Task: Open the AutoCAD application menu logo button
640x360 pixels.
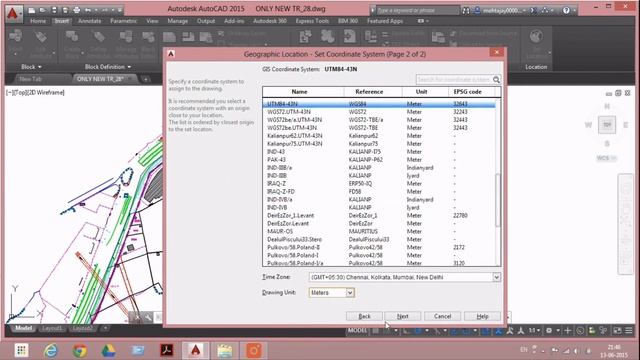Action: [x=13, y=13]
